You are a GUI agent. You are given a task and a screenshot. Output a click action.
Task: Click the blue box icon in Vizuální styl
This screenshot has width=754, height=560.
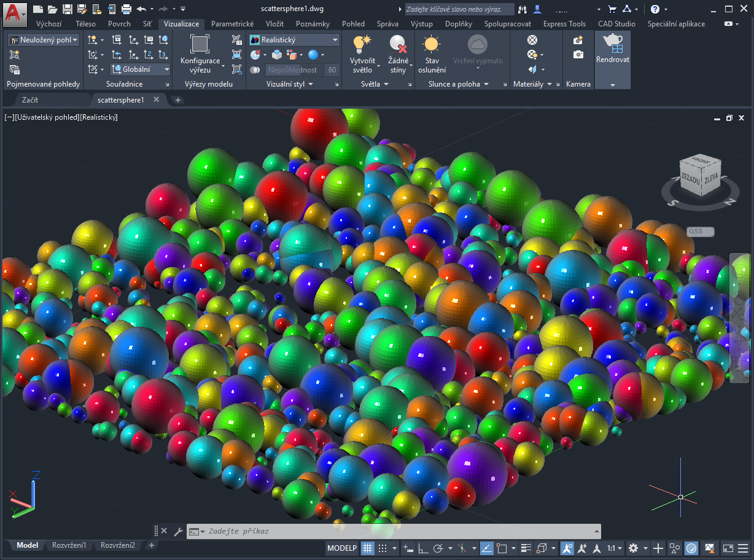(x=278, y=55)
